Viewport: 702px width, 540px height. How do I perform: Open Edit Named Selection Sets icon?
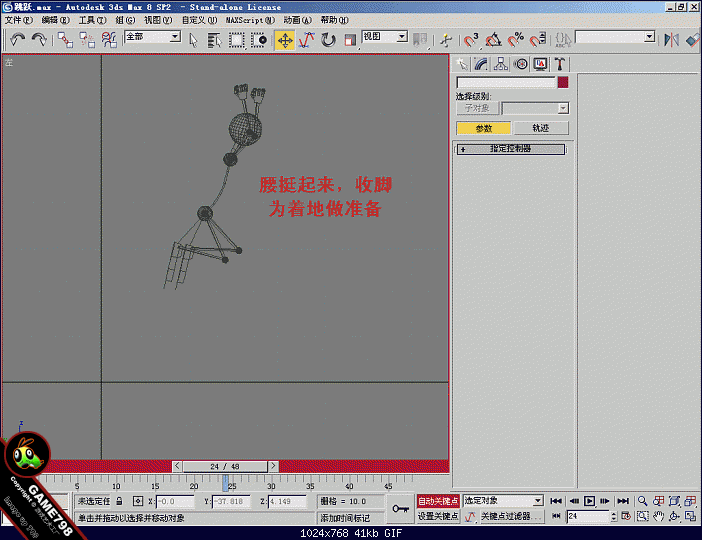(x=563, y=40)
